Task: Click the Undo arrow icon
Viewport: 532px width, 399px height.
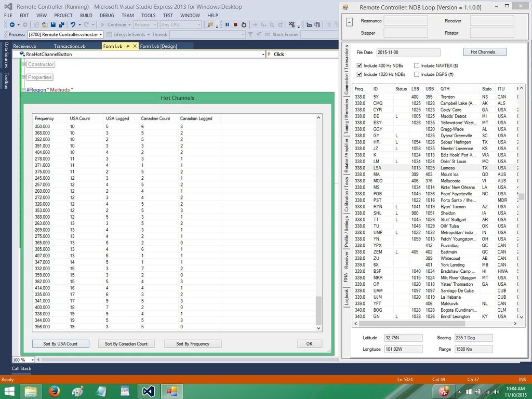Action: [x=73, y=25]
